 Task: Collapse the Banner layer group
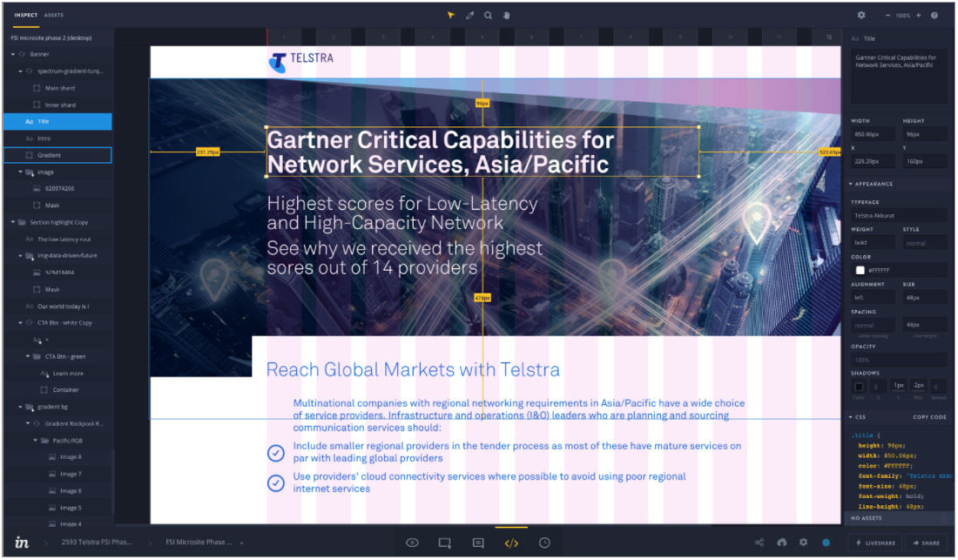pos(13,54)
